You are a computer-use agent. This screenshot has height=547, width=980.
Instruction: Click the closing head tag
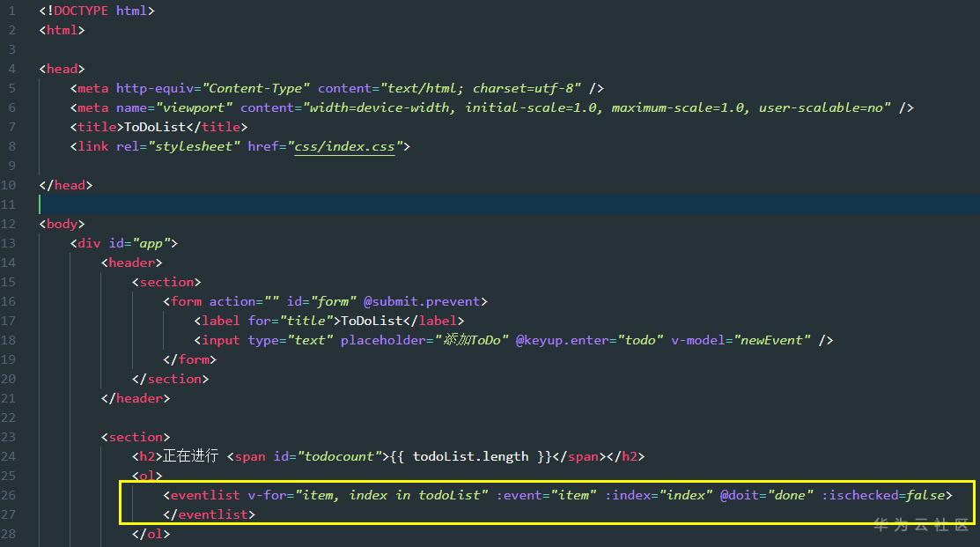[66, 185]
